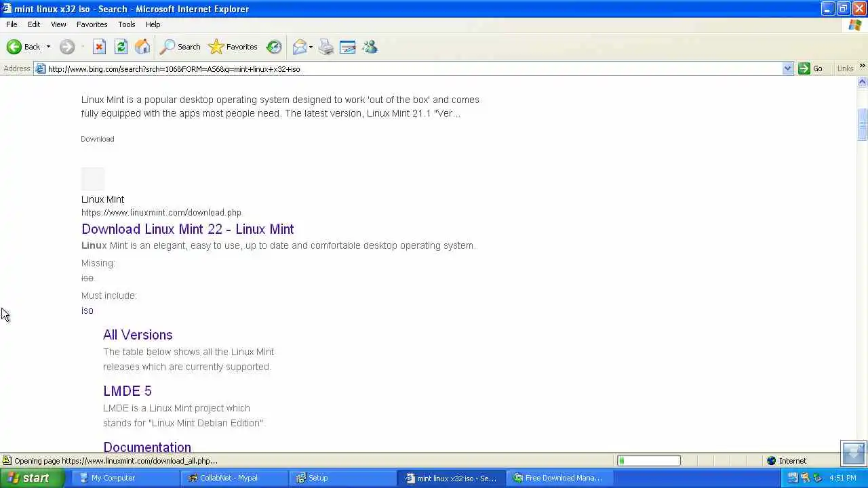Switch to Free Download Manager taskbar item

(560, 478)
